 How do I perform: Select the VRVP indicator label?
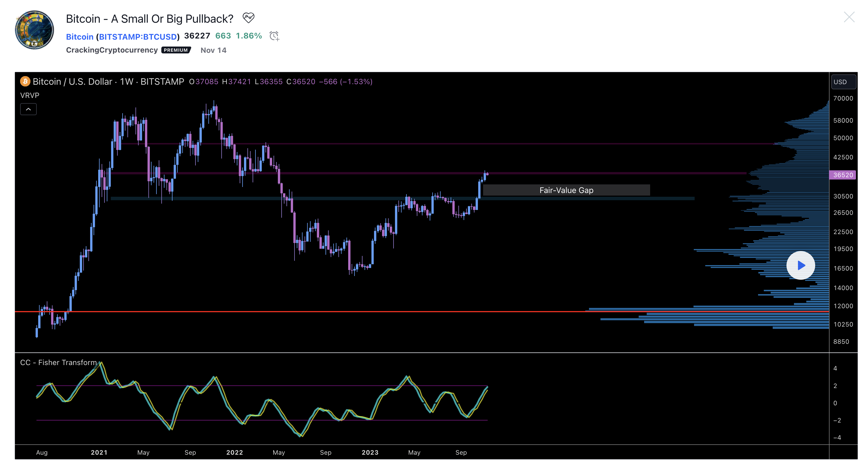30,95
